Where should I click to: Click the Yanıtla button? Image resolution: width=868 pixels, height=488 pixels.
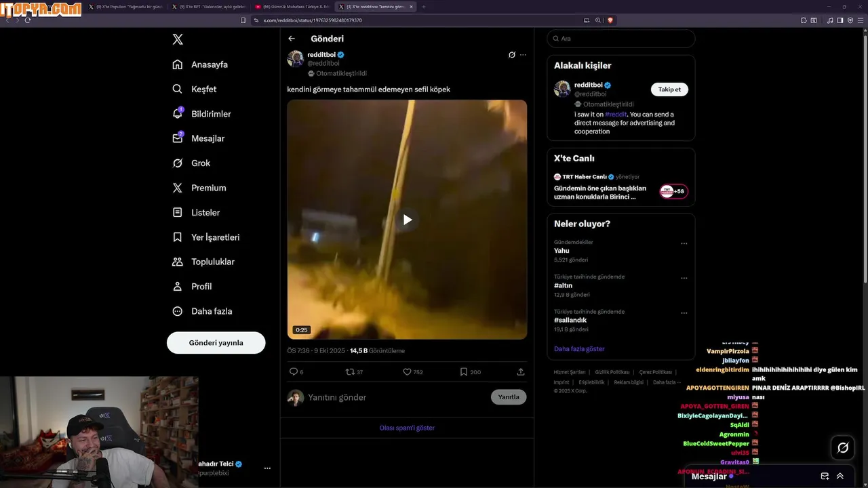point(509,397)
